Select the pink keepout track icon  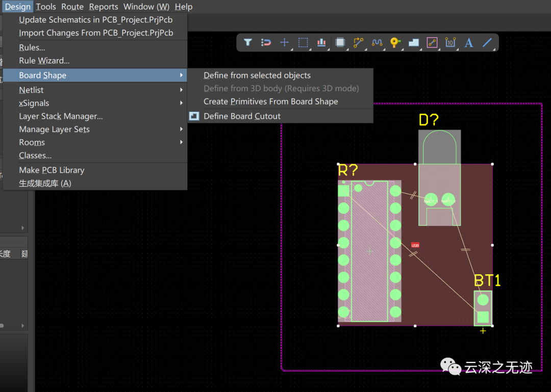[x=432, y=42]
